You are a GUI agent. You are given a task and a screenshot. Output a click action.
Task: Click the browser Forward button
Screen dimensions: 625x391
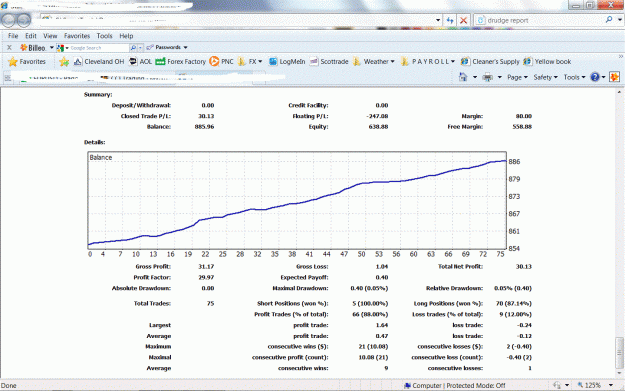24,20
